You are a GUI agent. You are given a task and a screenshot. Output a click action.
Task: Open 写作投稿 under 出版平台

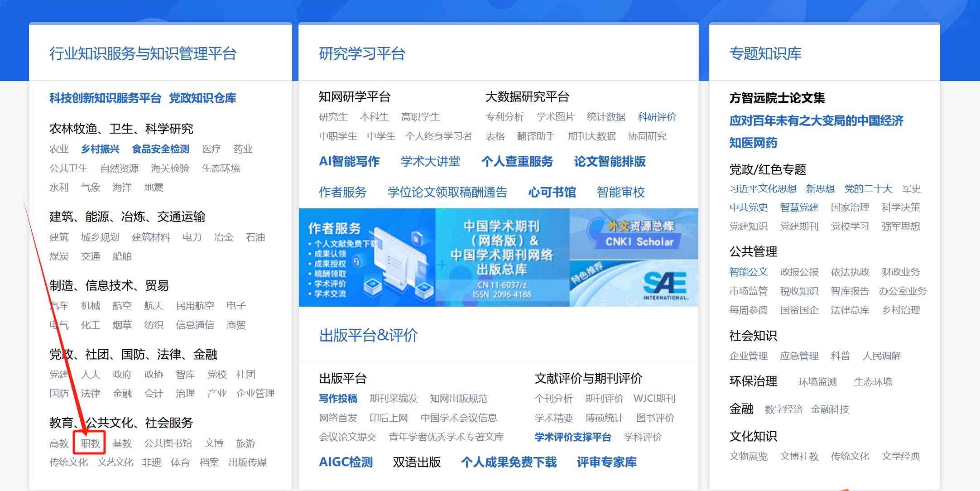click(338, 398)
